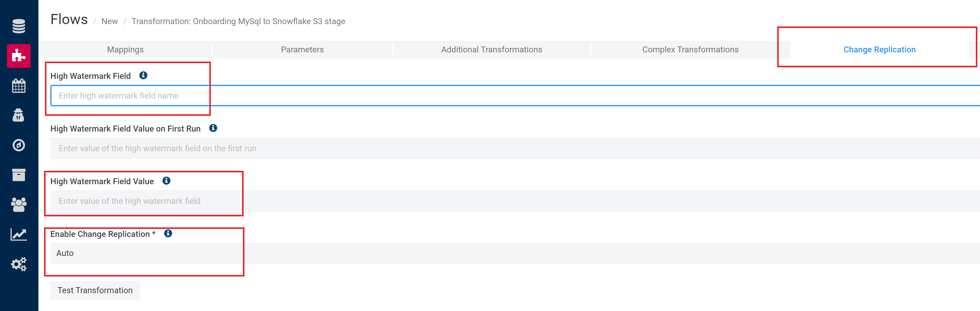
Task: Click the agent spy sidebar icon
Action: tap(19, 115)
